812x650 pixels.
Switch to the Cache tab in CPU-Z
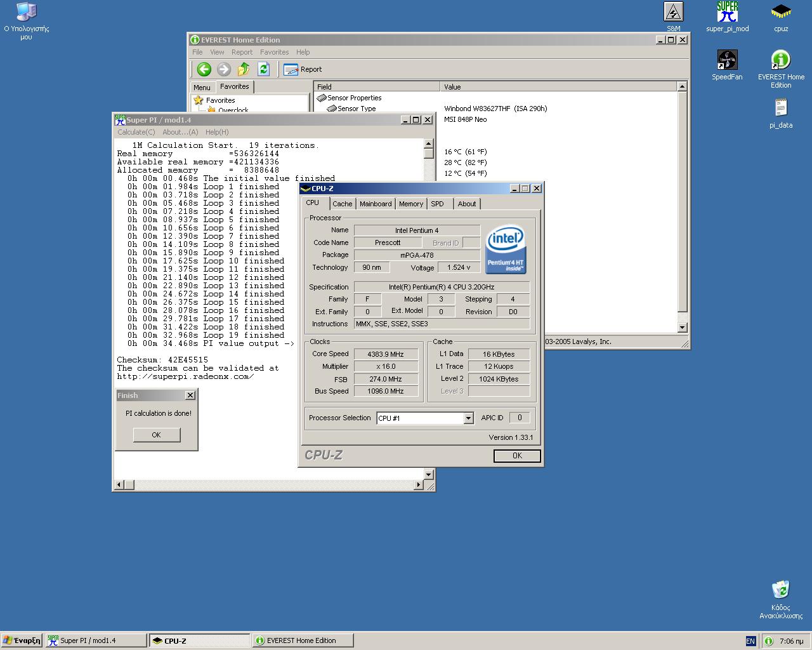point(342,204)
